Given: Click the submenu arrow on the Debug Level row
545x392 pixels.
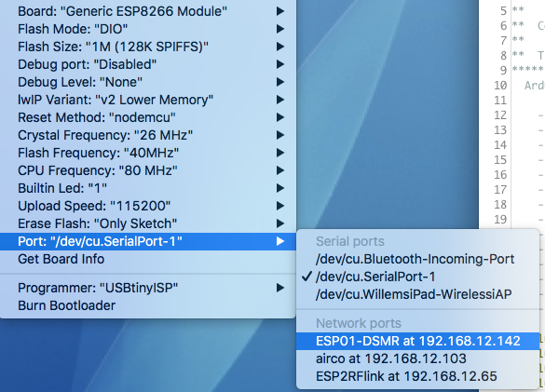Looking at the screenshot, I should (x=280, y=82).
